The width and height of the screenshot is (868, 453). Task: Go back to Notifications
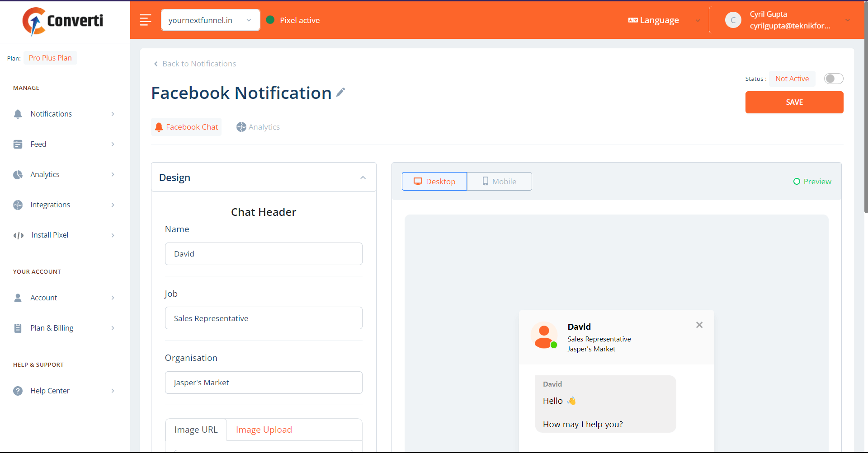point(195,64)
